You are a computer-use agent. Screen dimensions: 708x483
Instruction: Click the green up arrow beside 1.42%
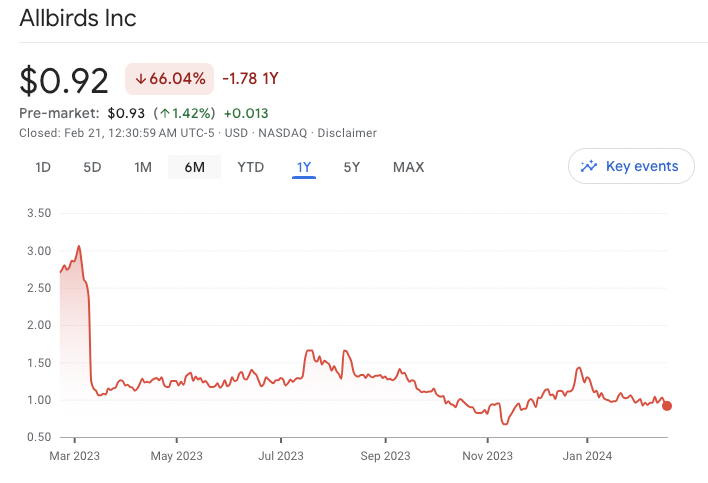pos(165,113)
